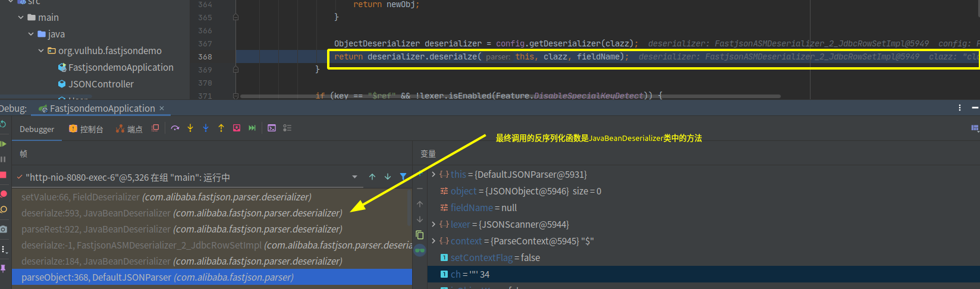Click the Step Out arrow icon
980x289 pixels.
pyautogui.click(x=221, y=128)
